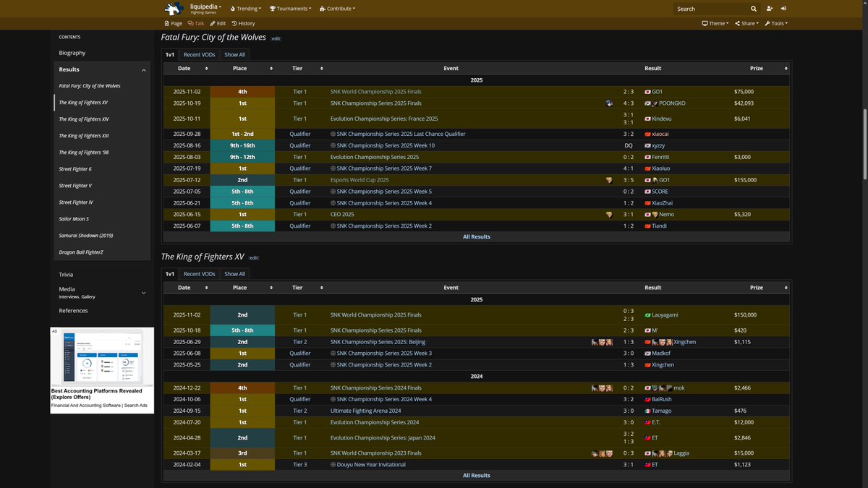Image resolution: width=868 pixels, height=488 pixels.
Task: Open the page History tab
Action: (242, 23)
